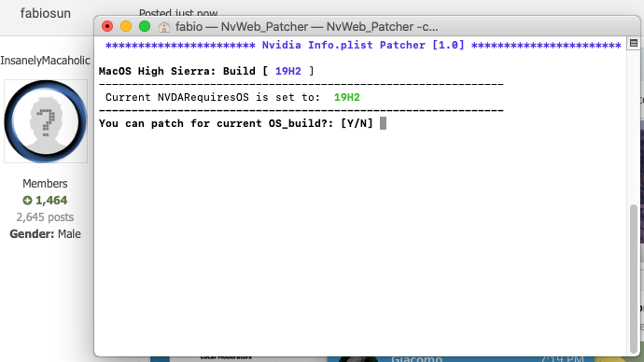Click the terminal vertical scrollbar thumb

tap(634, 278)
